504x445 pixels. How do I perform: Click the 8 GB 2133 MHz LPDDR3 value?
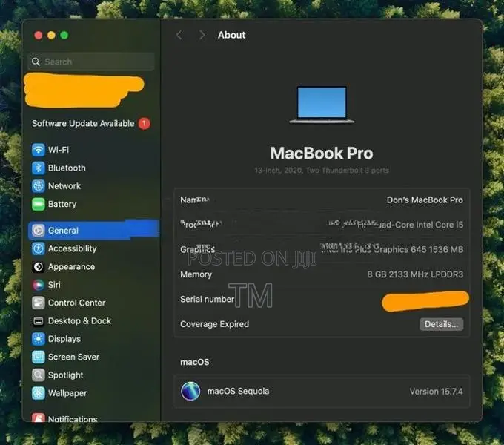coord(415,274)
